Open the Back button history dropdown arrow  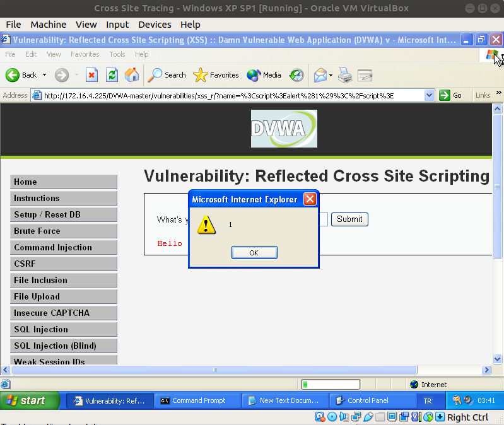tap(44, 75)
